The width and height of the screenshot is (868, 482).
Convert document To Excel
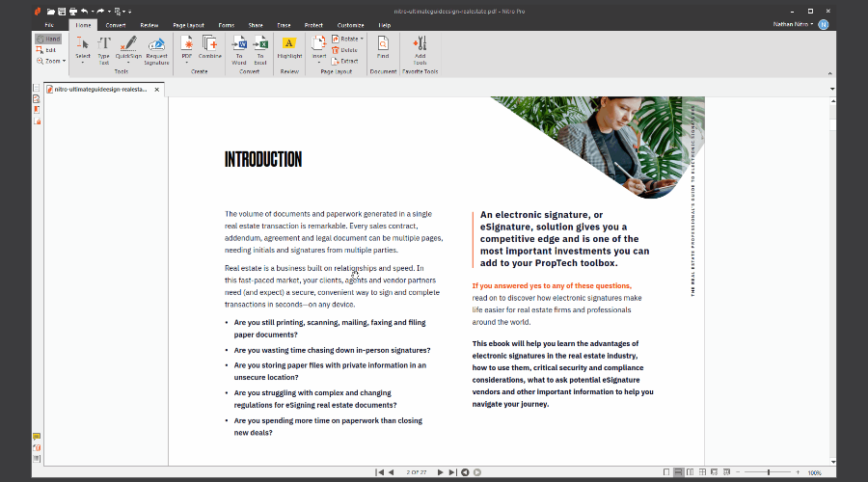click(260, 50)
